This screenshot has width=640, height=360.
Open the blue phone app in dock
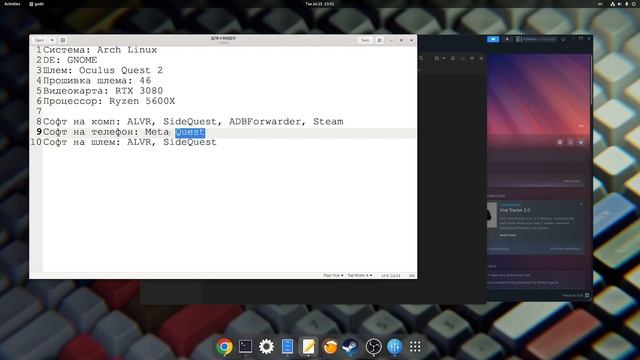[x=287, y=347]
